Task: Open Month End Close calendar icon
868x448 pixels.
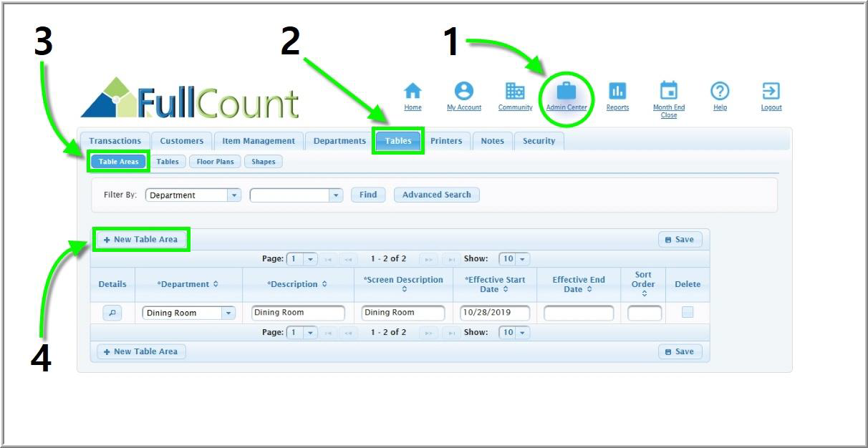Action: tap(668, 91)
